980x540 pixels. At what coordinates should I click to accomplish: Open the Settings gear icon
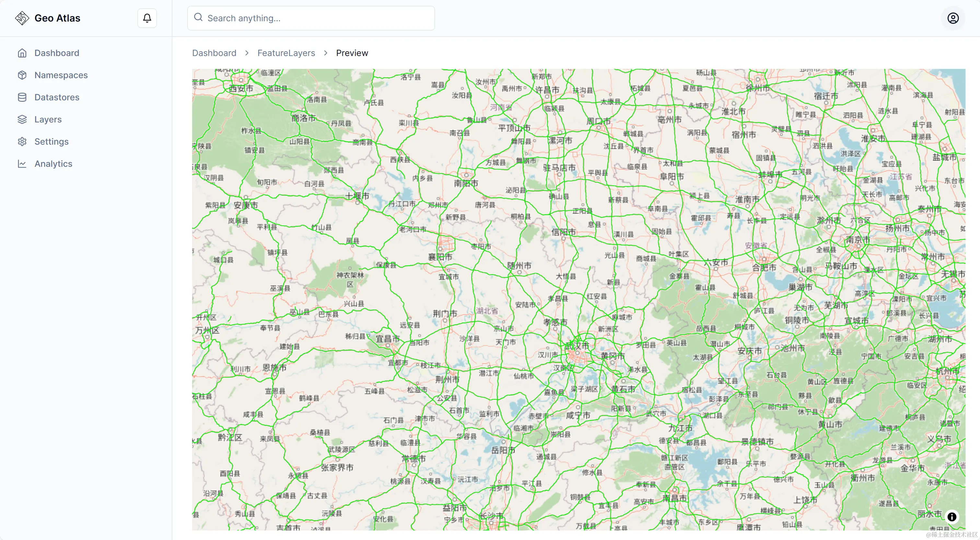[22, 141]
